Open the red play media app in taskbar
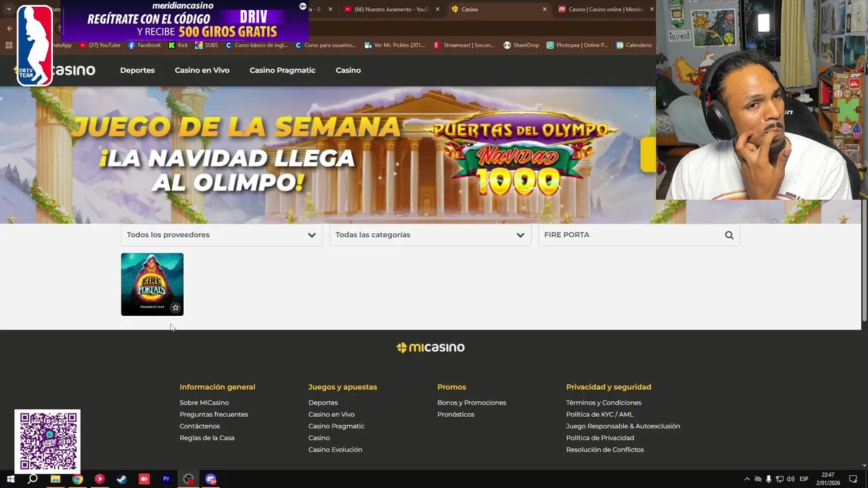The image size is (868, 488). pyautogui.click(x=100, y=479)
